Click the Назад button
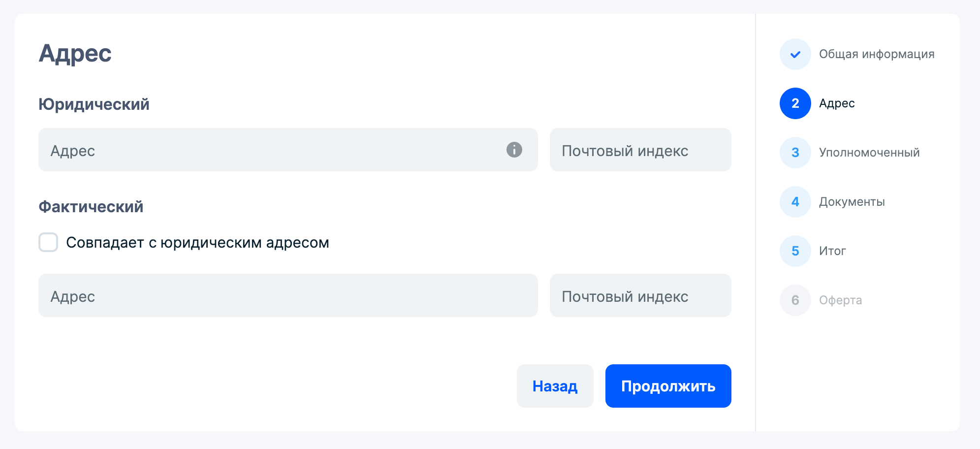The width and height of the screenshot is (980, 449). point(555,386)
